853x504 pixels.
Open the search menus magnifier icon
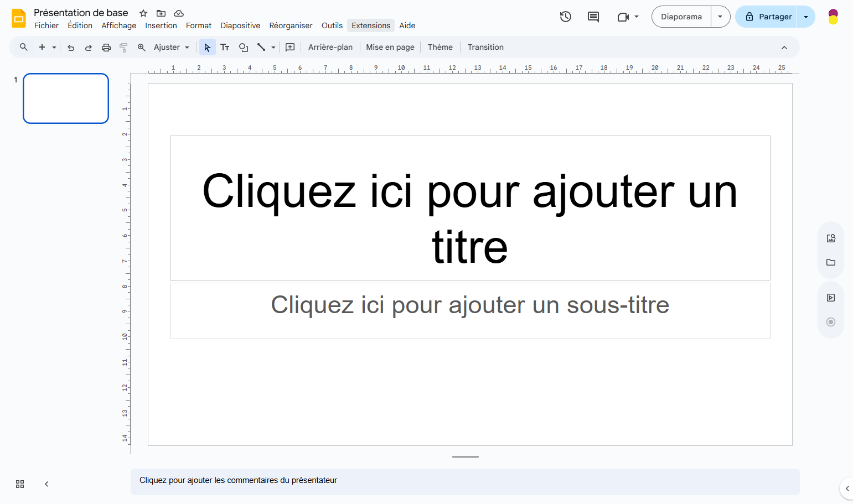tap(24, 47)
